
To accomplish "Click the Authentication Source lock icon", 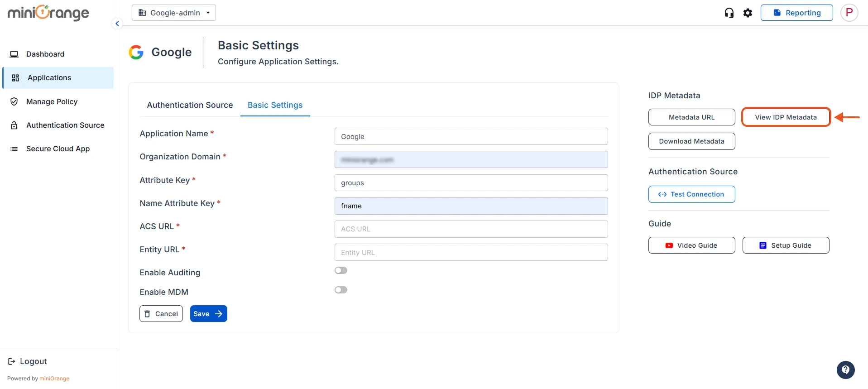I will point(14,125).
